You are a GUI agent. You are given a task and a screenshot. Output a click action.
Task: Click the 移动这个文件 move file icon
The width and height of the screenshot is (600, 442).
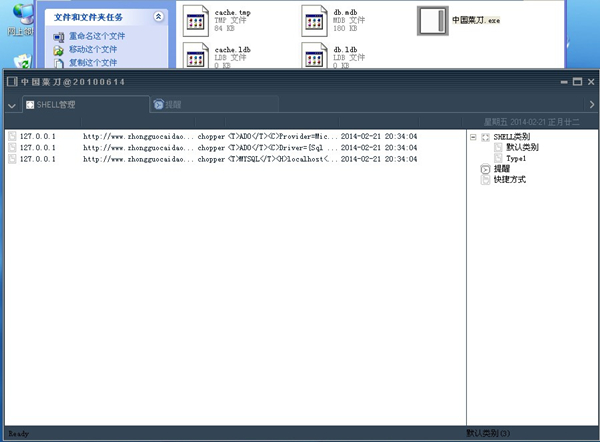[x=59, y=49]
